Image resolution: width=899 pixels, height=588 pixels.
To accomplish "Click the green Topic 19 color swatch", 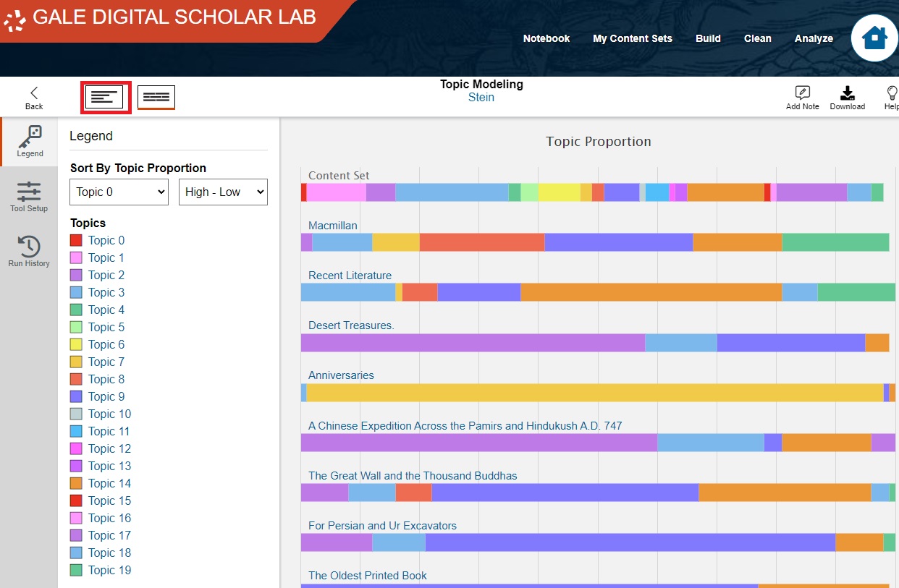I will point(76,570).
